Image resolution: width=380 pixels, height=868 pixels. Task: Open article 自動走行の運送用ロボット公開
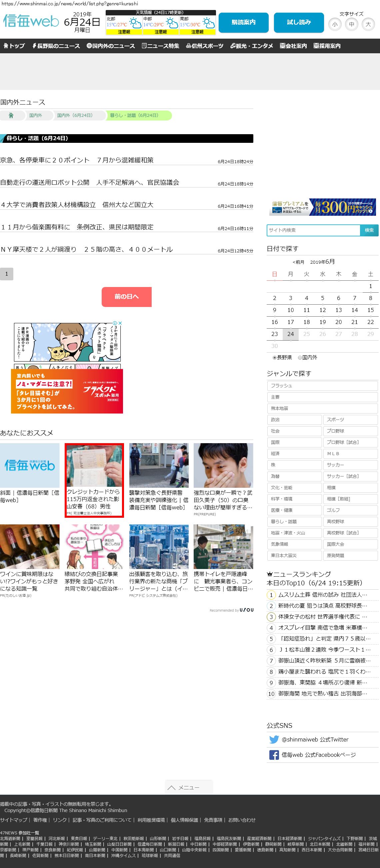pos(90,182)
